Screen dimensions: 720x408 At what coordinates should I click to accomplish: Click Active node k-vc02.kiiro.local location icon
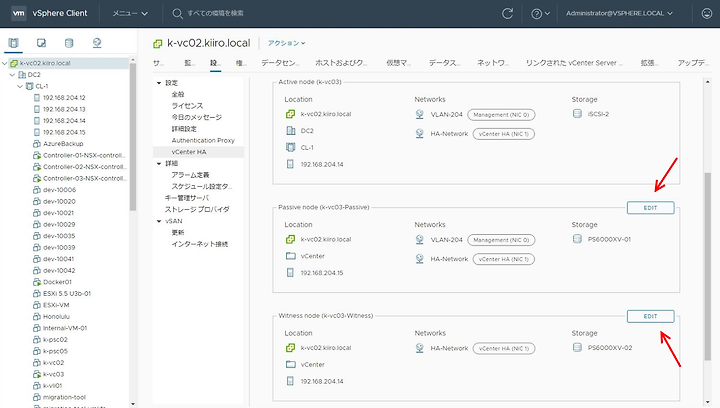click(x=290, y=114)
